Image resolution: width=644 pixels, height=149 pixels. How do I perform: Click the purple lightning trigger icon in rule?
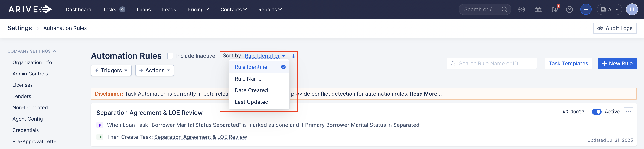pyautogui.click(x=100, y=125)
